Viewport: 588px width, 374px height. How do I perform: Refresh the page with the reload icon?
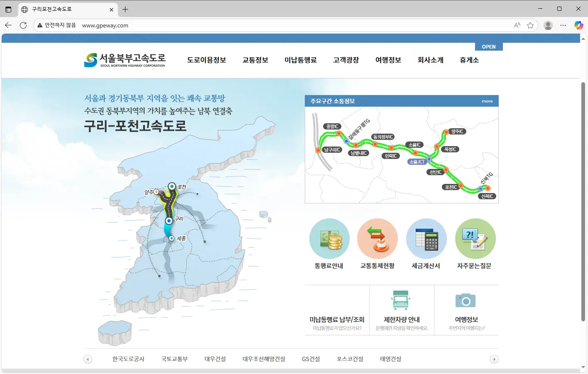tap(23, 25)
